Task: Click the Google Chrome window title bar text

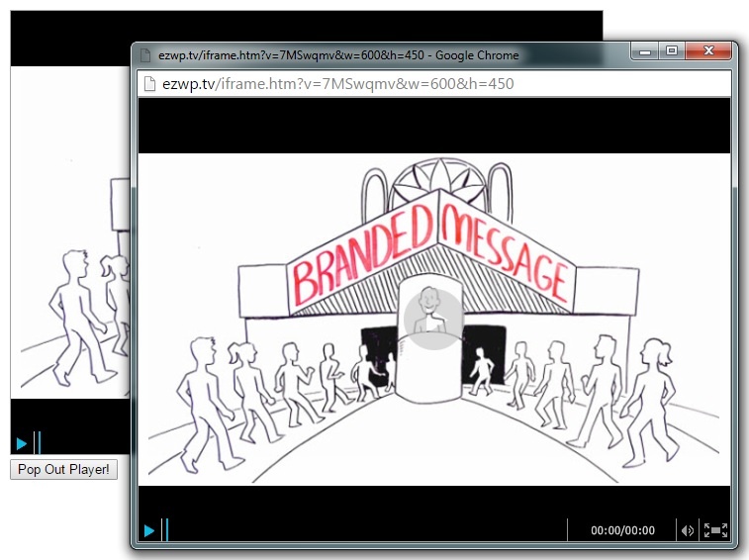Action: 338,55
